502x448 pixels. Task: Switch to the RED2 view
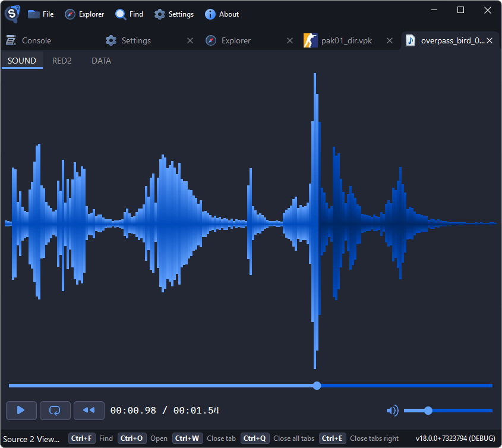coord(62,60)
